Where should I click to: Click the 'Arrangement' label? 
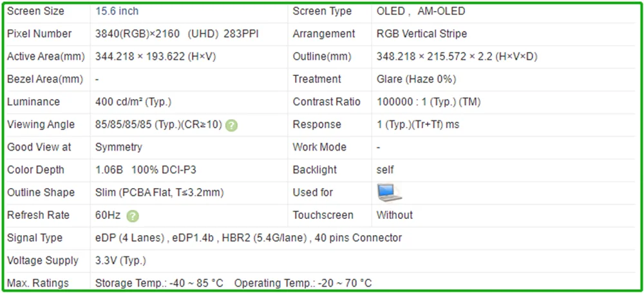pyautogui.click(x=324, y=33)
